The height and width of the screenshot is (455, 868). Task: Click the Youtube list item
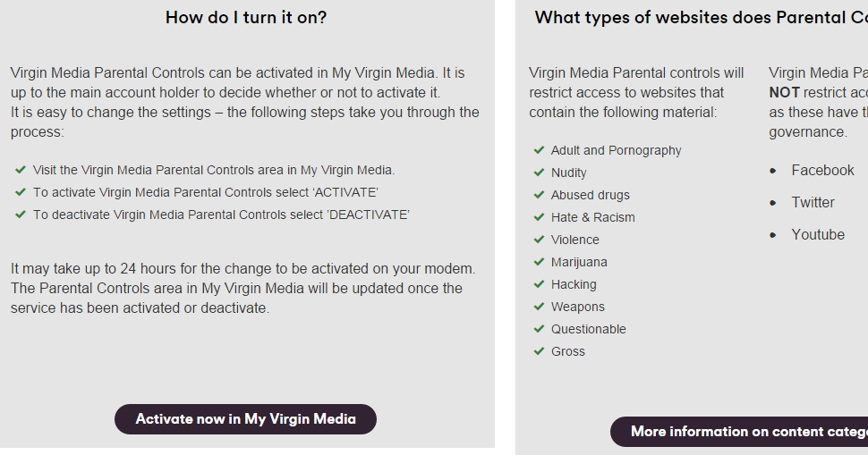[x=818, y=235]
